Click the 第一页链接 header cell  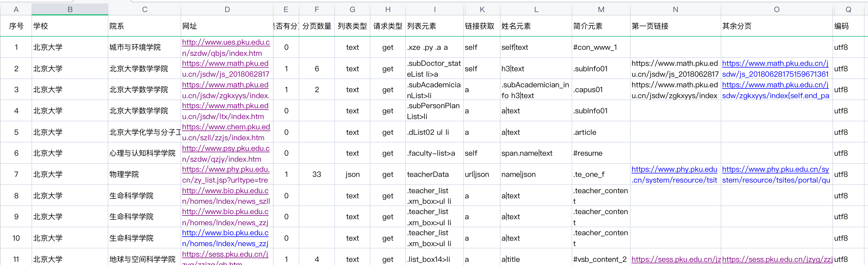point(676,26)
